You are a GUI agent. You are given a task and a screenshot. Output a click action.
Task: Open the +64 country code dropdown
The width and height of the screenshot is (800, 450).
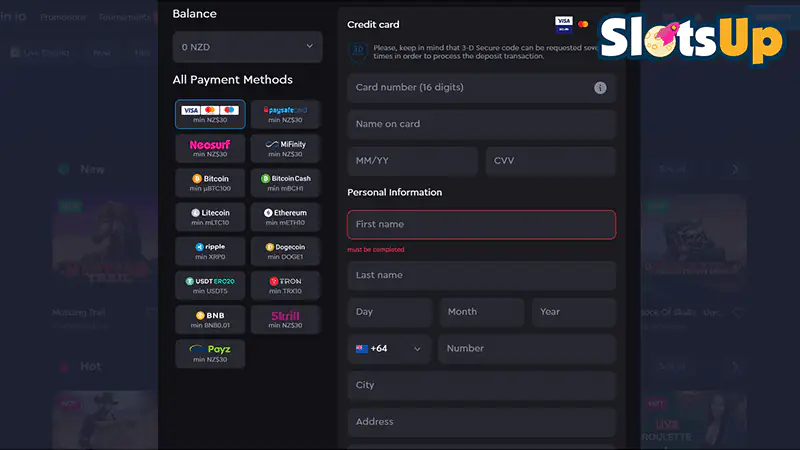[389, 349]
